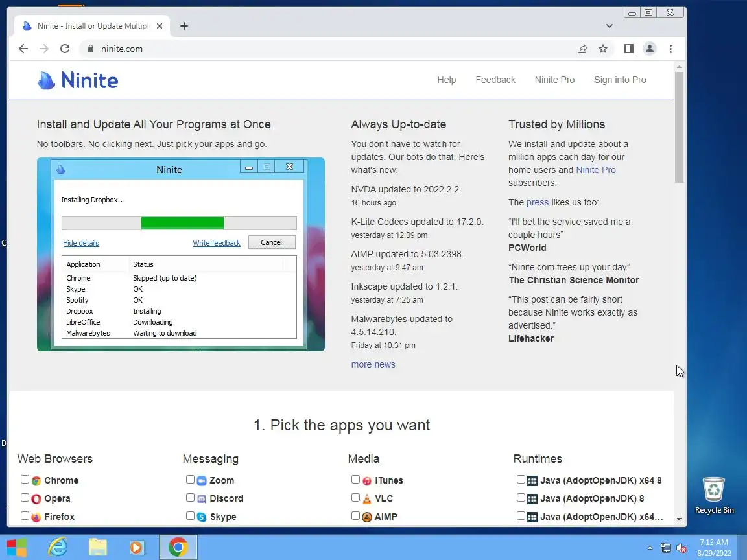Click the Skype app icon
The image size is (747, 560).
202,517
